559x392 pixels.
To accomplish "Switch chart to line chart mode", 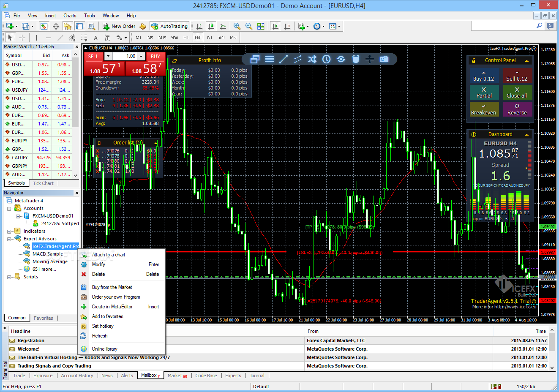I will pos(223,26).
